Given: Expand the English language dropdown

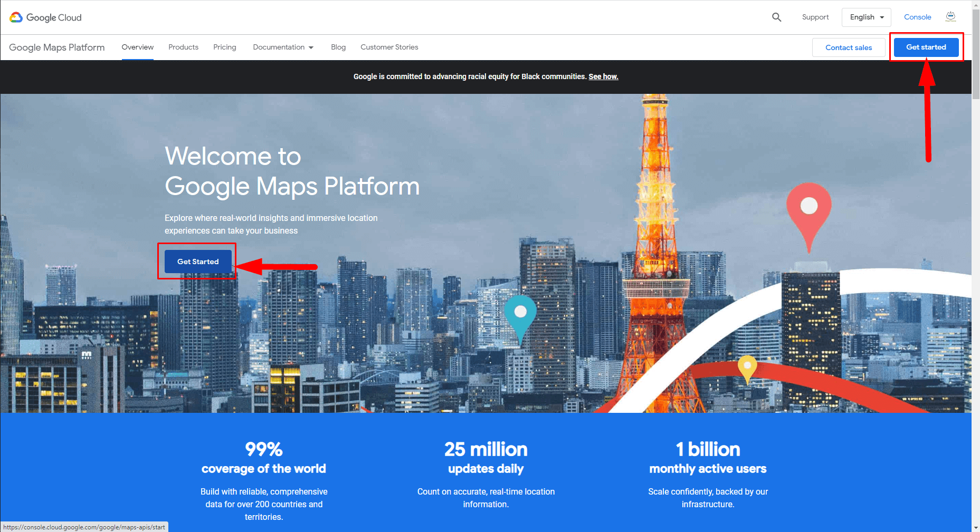Looking at the screenshot, I should coord(866,17).
